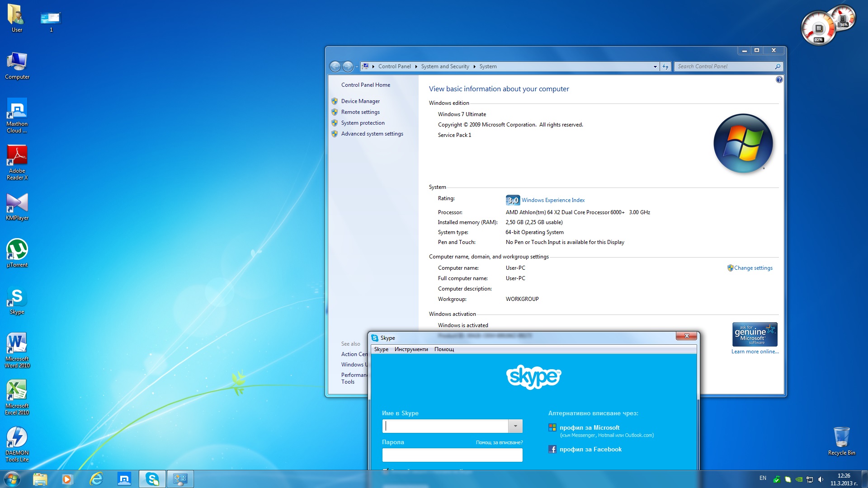Expand the address bar history dropdown

(x=655, y=66)
